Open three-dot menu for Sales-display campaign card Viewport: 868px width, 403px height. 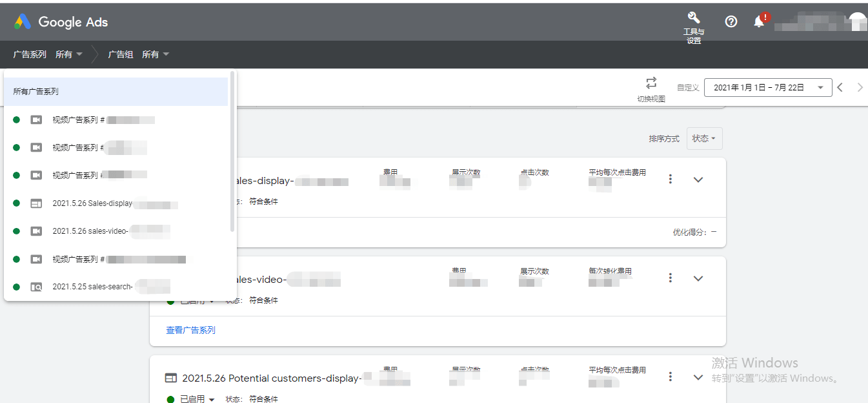pos(671,179)
